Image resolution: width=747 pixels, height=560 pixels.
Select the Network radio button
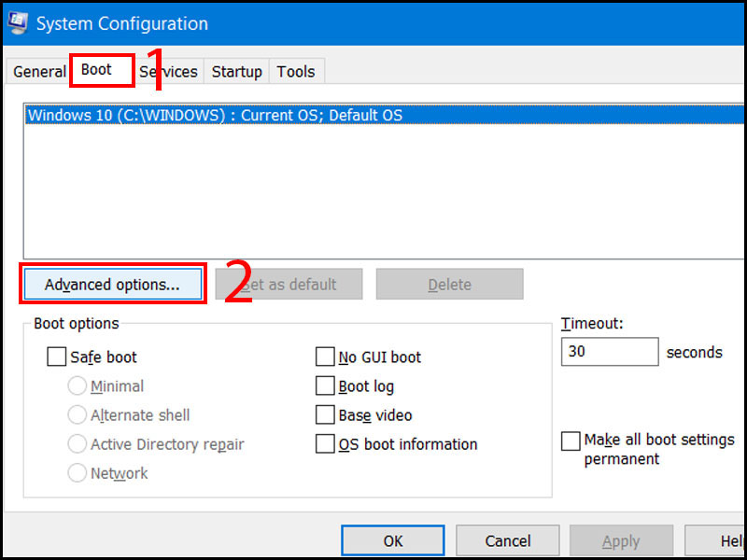78,472
